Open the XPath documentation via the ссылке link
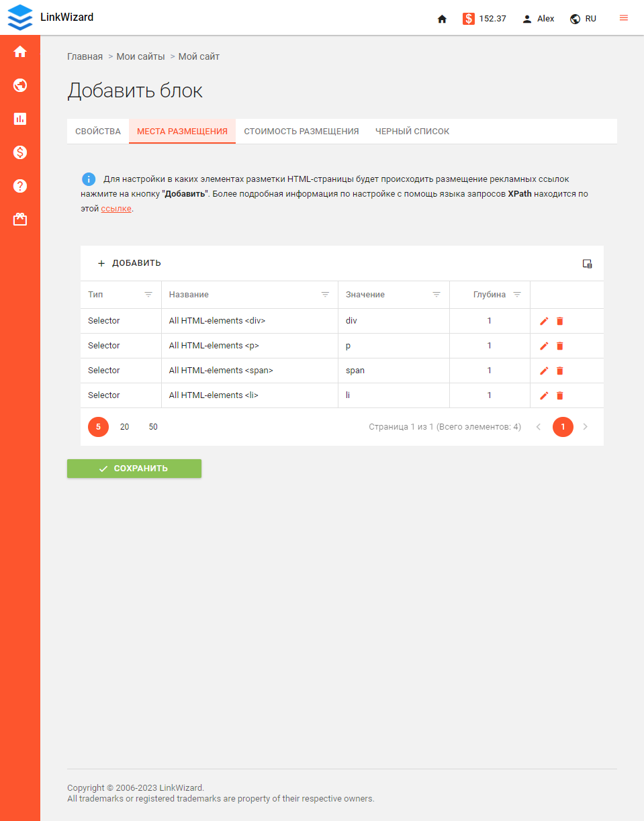Image resolution: width=644 pixels, height=821 pixels. click(x=114, y=209)
